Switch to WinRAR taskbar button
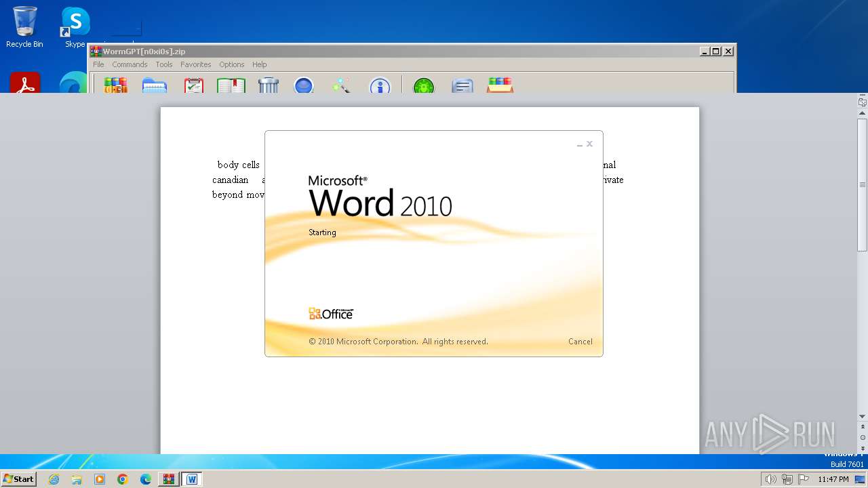This screenshot has height=488, width=868. tap(169, 479)
